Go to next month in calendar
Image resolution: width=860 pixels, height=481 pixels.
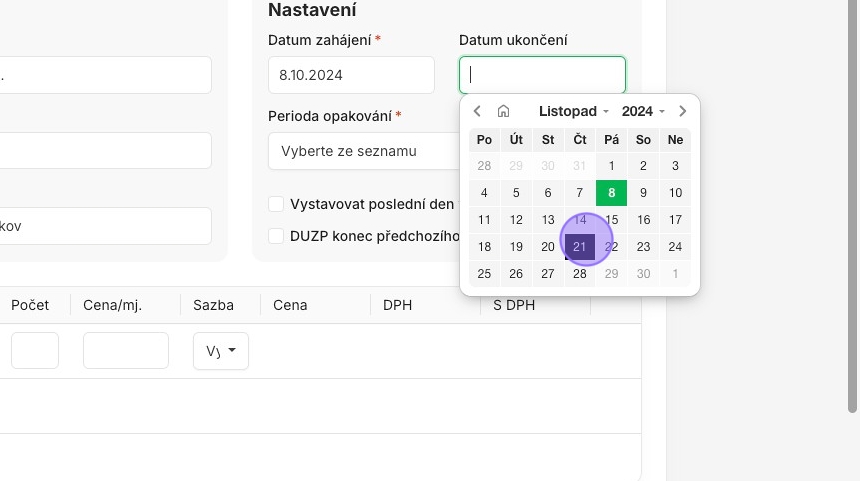(683, 111)
